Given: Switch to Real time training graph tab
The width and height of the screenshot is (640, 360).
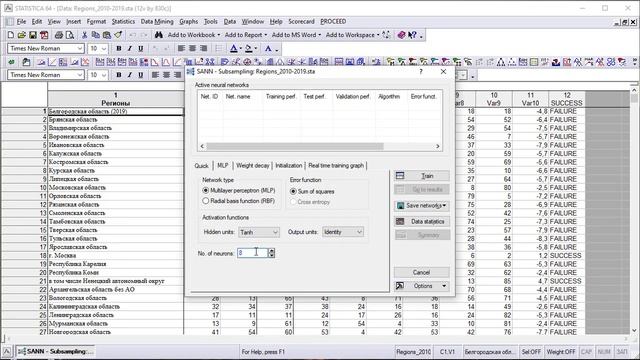Looking at the screenshot, I should tap(336, 165).
